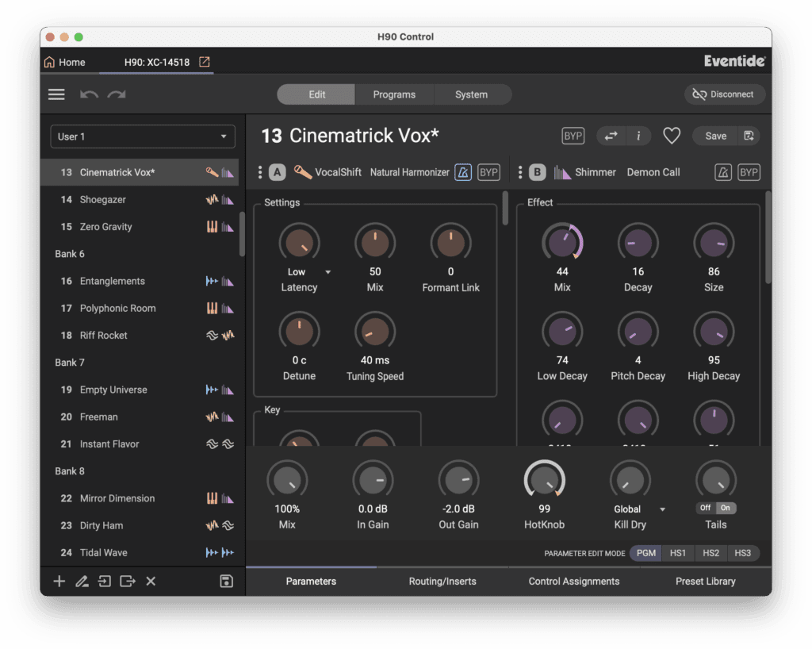This screenshot has height=649, width=812.
Task: Click the Save button
Action: tap(715, 136)
